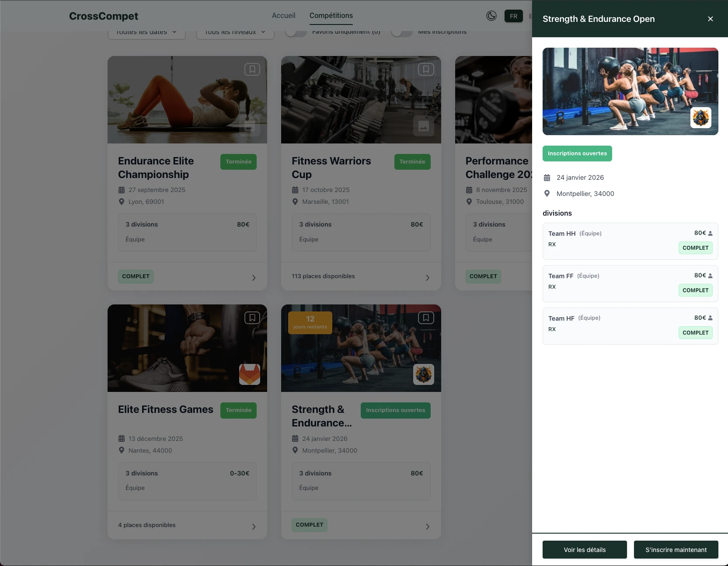Image resolution: width=728 pixels, height=566 pixels.
Task: Toggle dark mode with the moon icon
Action: [x=491, y=16]
